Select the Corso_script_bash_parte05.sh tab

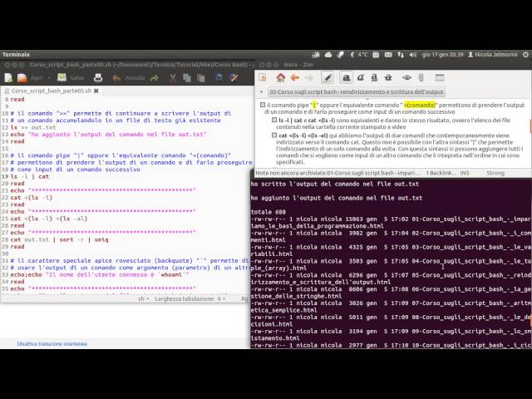point(51,91)
